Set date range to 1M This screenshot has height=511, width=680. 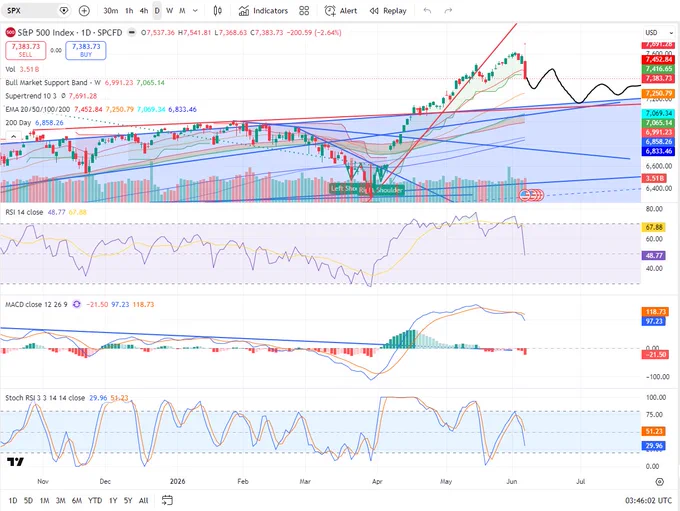tap(44, 501)
